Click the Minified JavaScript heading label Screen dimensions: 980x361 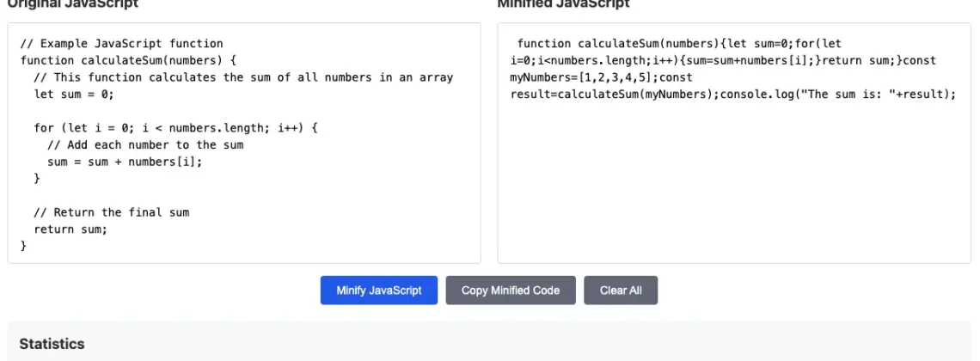(563, 4)
